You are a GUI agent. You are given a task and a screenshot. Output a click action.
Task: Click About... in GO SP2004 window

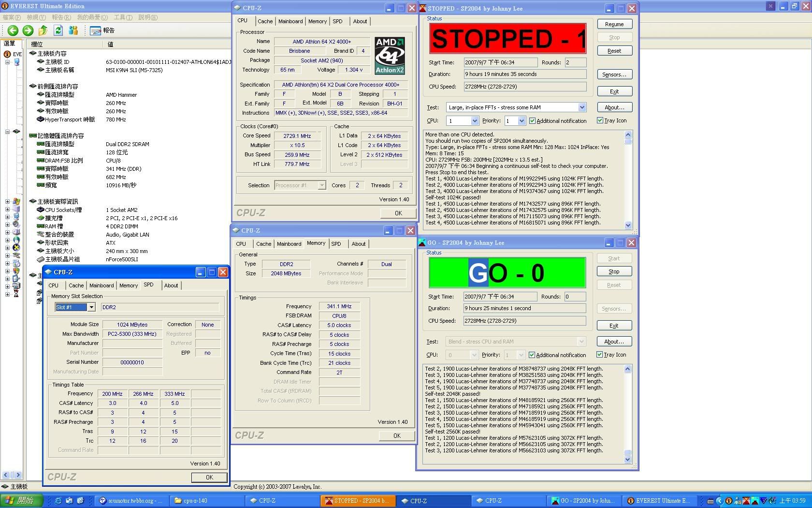point(614,342)
